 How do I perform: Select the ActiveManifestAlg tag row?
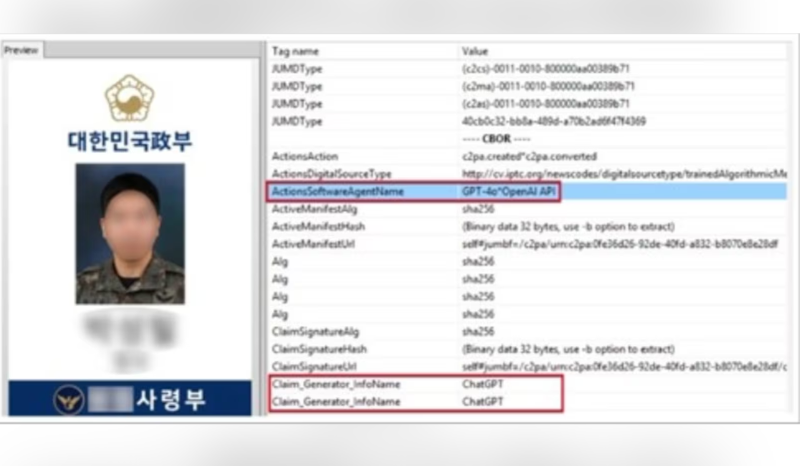314,209
